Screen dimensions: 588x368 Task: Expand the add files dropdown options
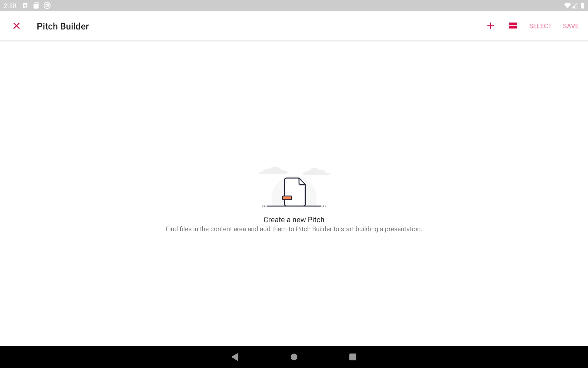(x=491, y=26)
